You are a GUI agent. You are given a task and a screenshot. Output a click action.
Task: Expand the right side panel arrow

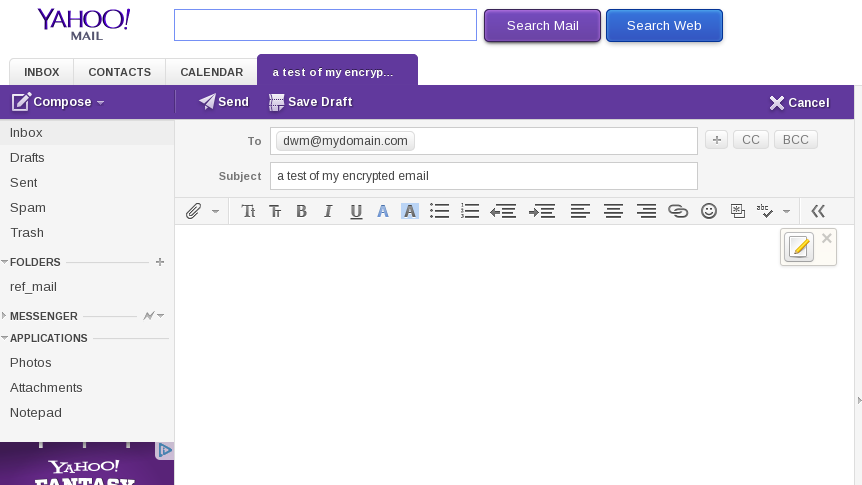[859, 400]
